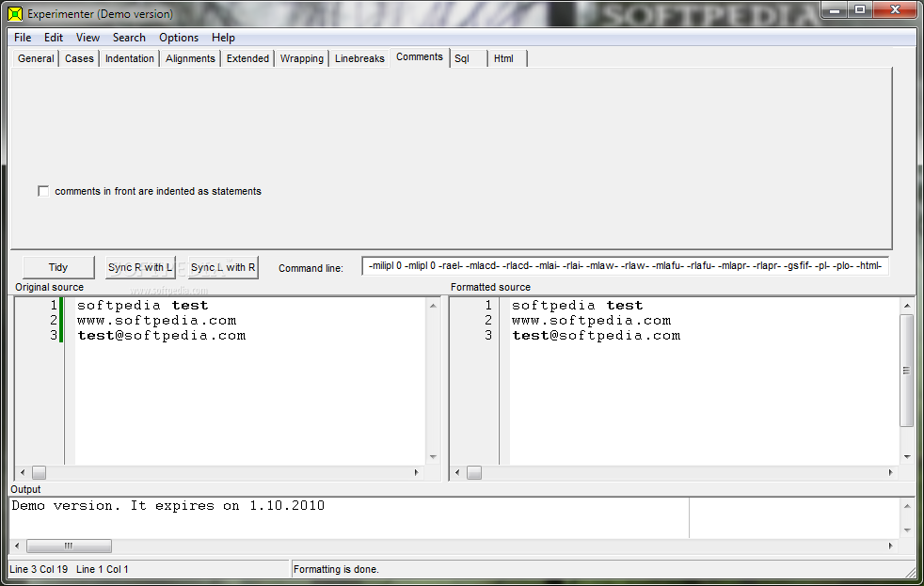Click down arrow of Formatted source vertical scrollbar
This screenshot has width=924, height=586.
(907, 457)
